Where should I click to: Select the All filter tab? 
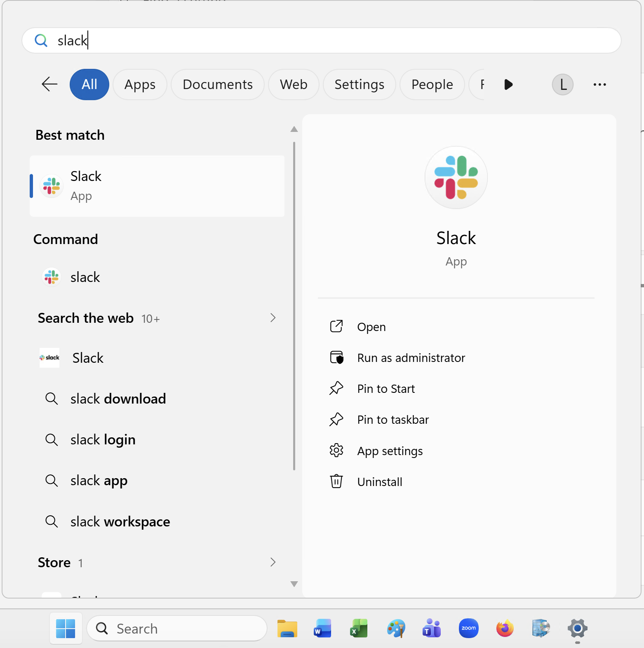(89, 85)
